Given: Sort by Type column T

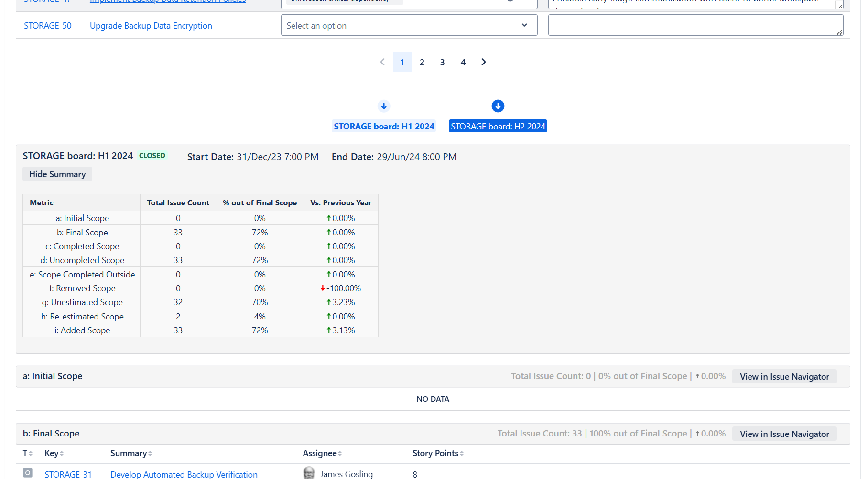Looking at the screenshot, I should click(x=27, y=453).
